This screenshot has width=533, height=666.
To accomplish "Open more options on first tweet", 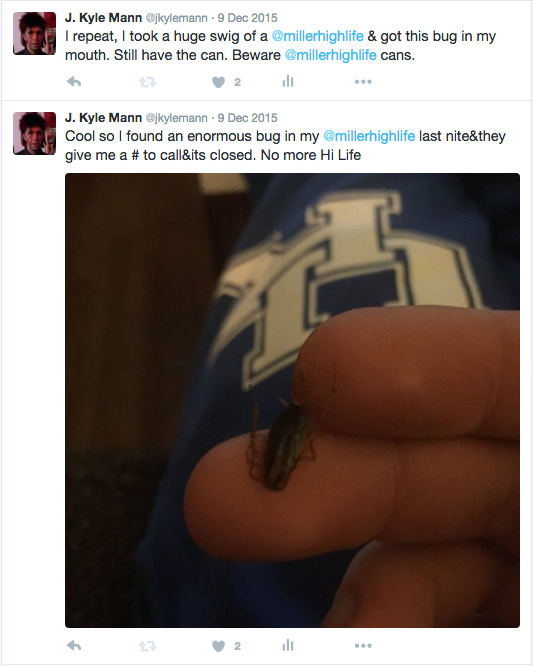I will pos(363,82).
